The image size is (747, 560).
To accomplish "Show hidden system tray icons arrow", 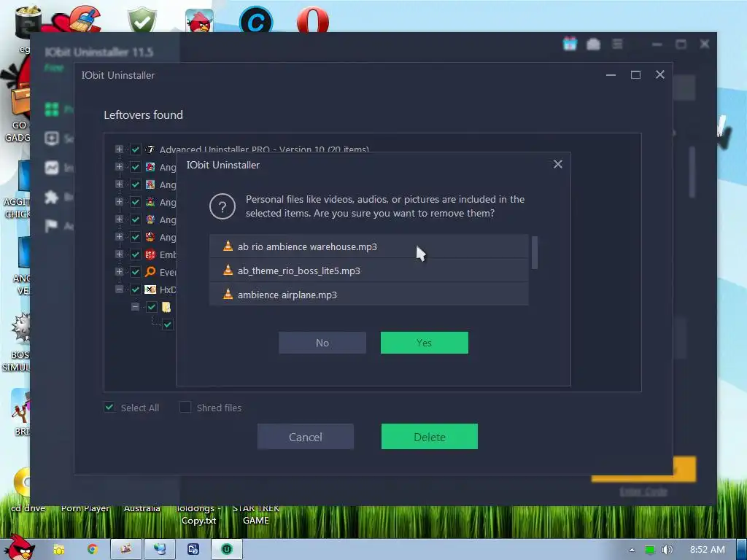I will [x=632, y=550].
